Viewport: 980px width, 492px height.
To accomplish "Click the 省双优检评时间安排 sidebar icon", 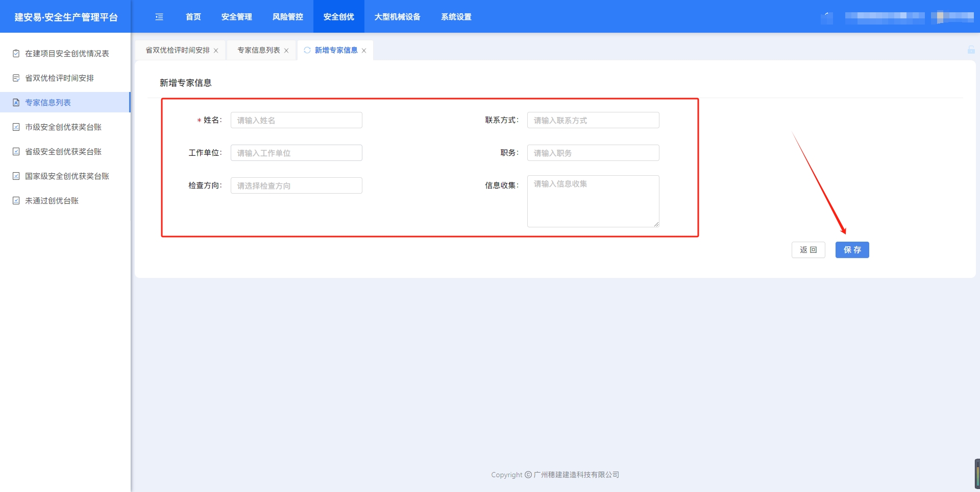I will point(16,78).
